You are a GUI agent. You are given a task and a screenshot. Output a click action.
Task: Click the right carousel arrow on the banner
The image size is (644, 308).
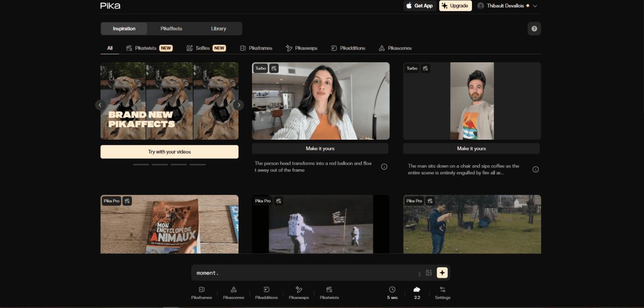coord(238,105)
